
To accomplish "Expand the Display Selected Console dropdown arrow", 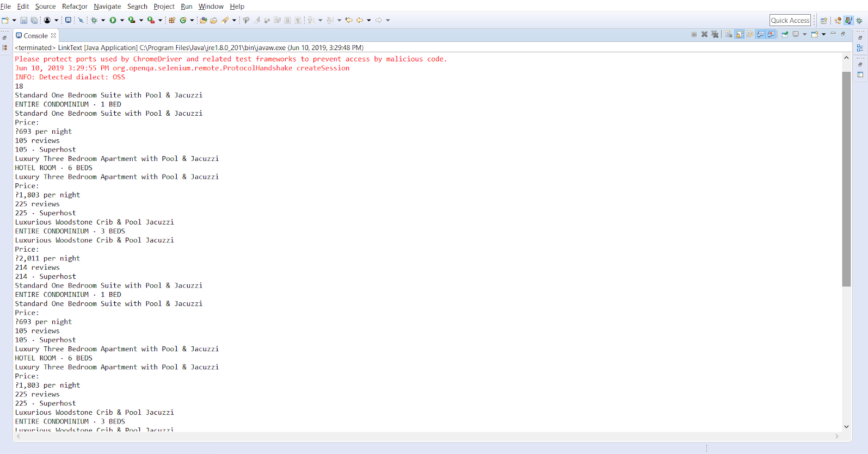I will pos(805,34).
